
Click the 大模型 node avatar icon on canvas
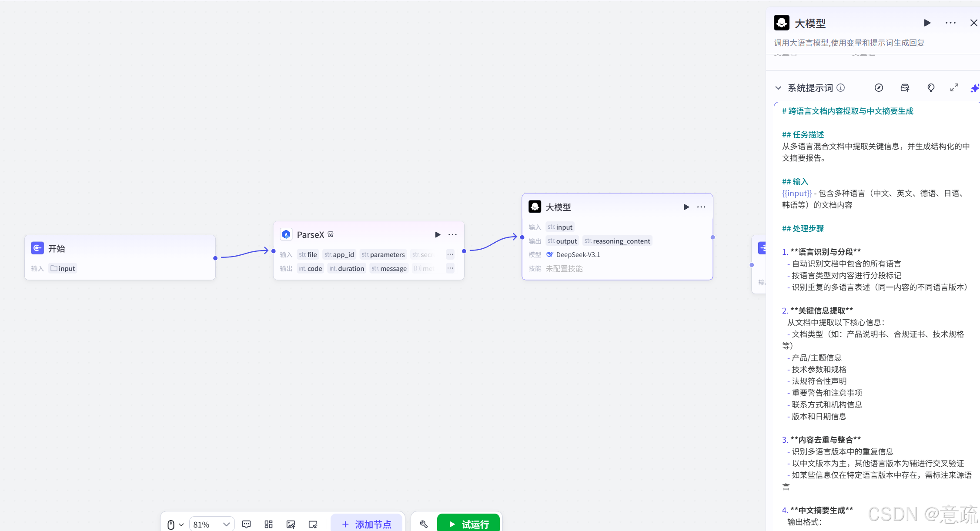pos(535,207)
